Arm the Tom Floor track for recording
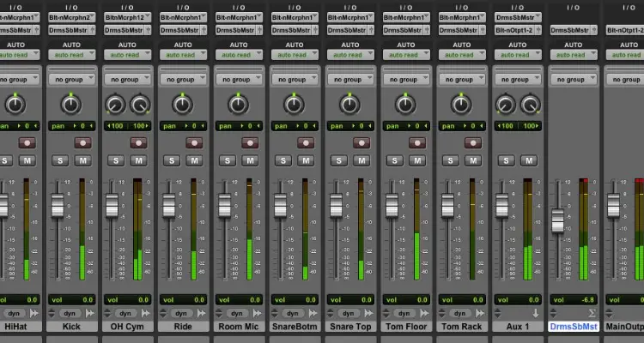 click(404, 142)
